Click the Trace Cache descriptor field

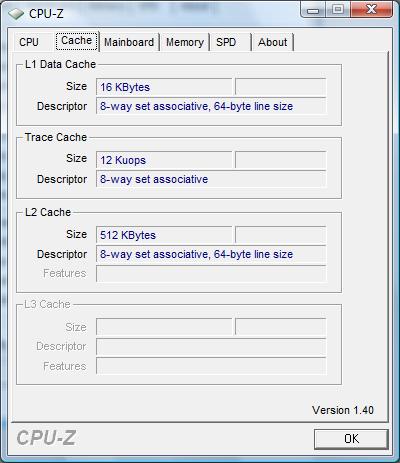coord(211,179)
